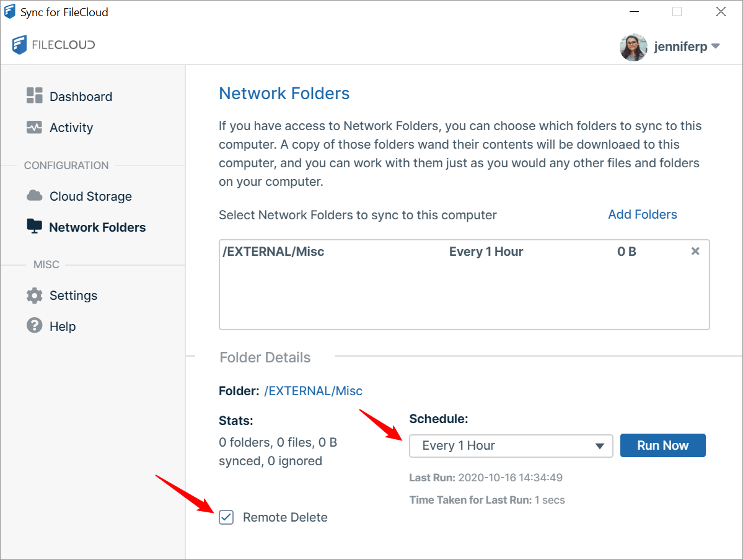This screenshot has height=560, width=743.
Task: Click the Network Folders folder icon
Action: tap(34, 227)
